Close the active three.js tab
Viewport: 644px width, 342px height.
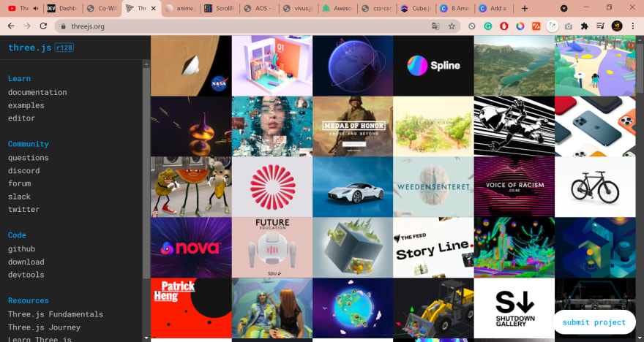coord(153,9)
